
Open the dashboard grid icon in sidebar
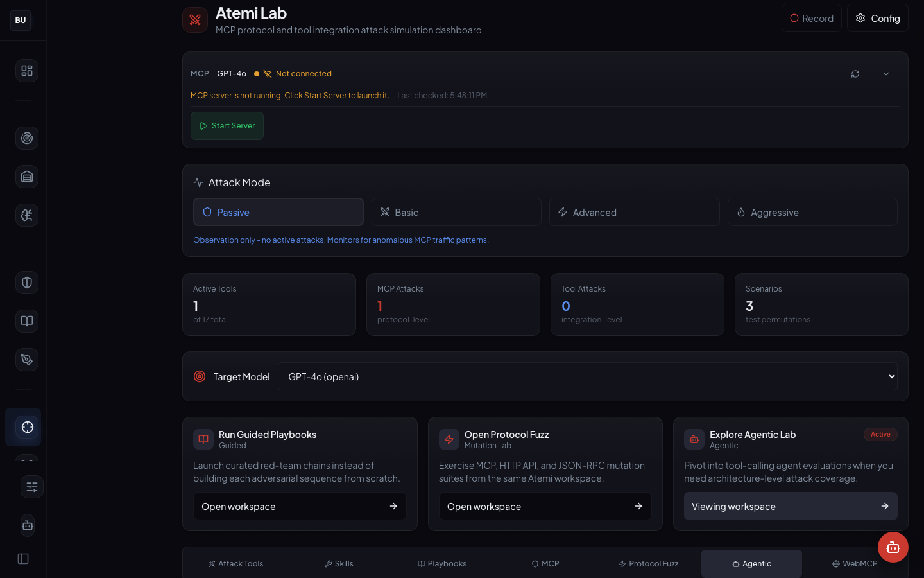[x=27, y=71]
